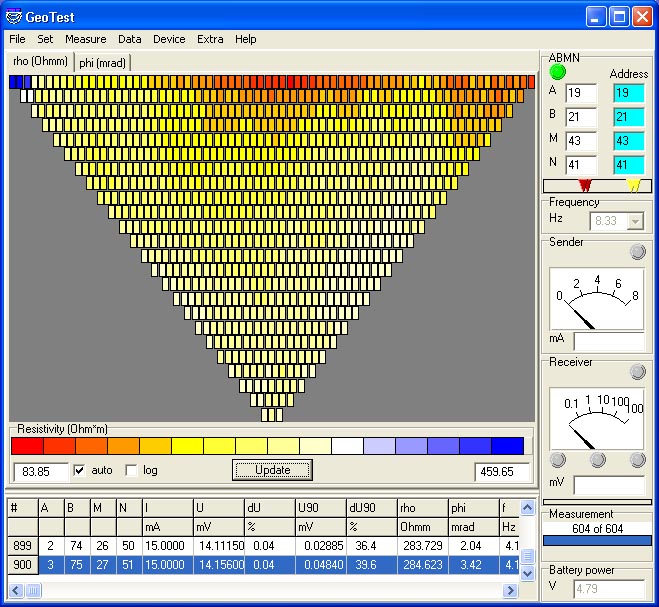Image resolution: width=659 pixels, height=607 pixels.
Task: Click the Sender mA analog gauge
Action: (x=596, y=299)
